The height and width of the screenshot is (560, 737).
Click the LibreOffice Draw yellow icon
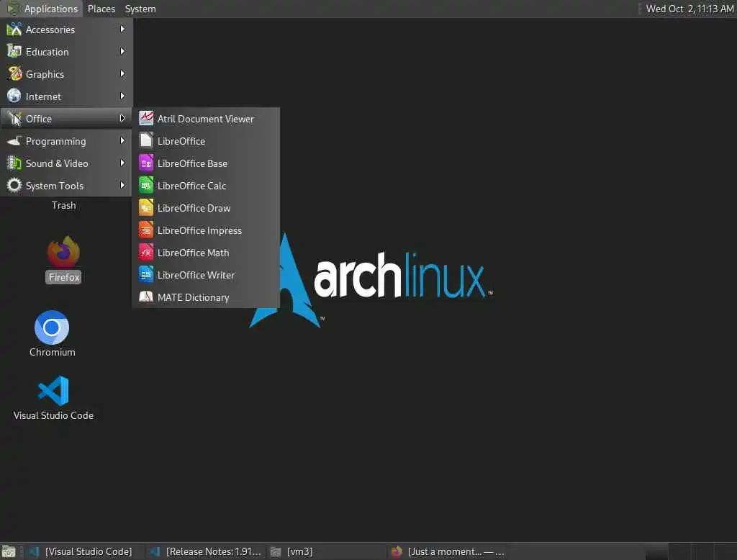[x=146, y=208]
